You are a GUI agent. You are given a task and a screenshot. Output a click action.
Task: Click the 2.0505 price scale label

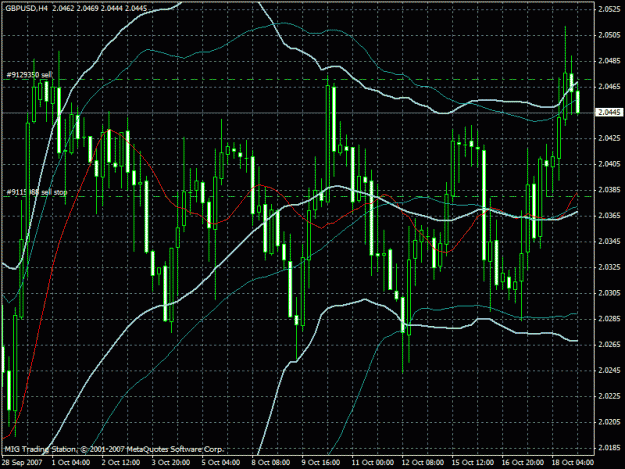609,35
